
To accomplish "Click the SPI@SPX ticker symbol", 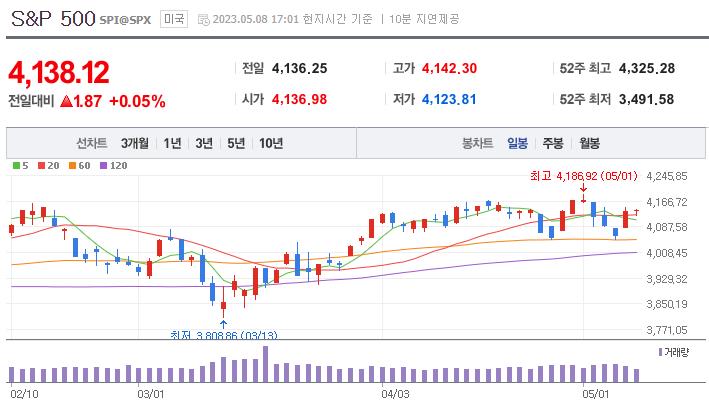I will pos(125,20).
